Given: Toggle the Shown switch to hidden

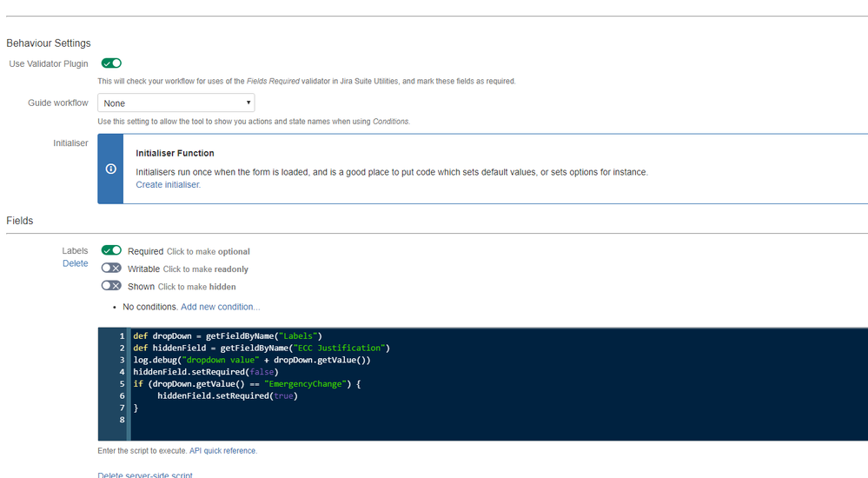Looking at the screenshot, I should pyautogui.click(x=111, y=286).
